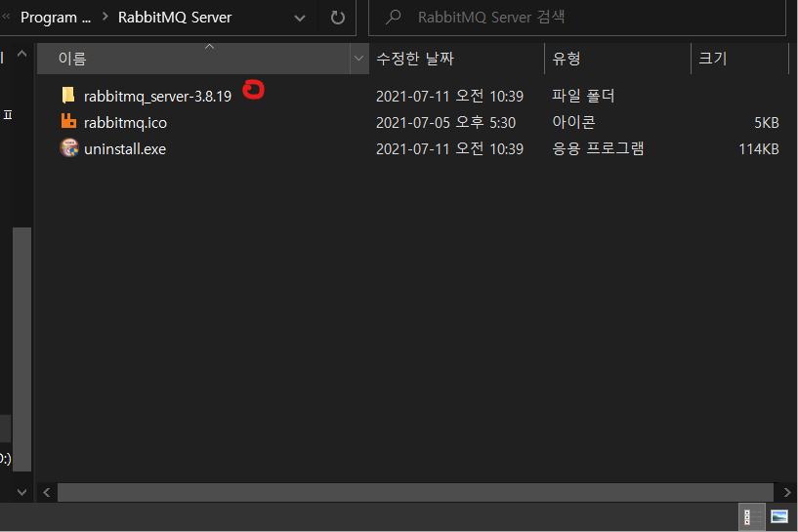Sort by 이름 column header
The width and height of the screenshot is (798, 532).
click(194, 59)
